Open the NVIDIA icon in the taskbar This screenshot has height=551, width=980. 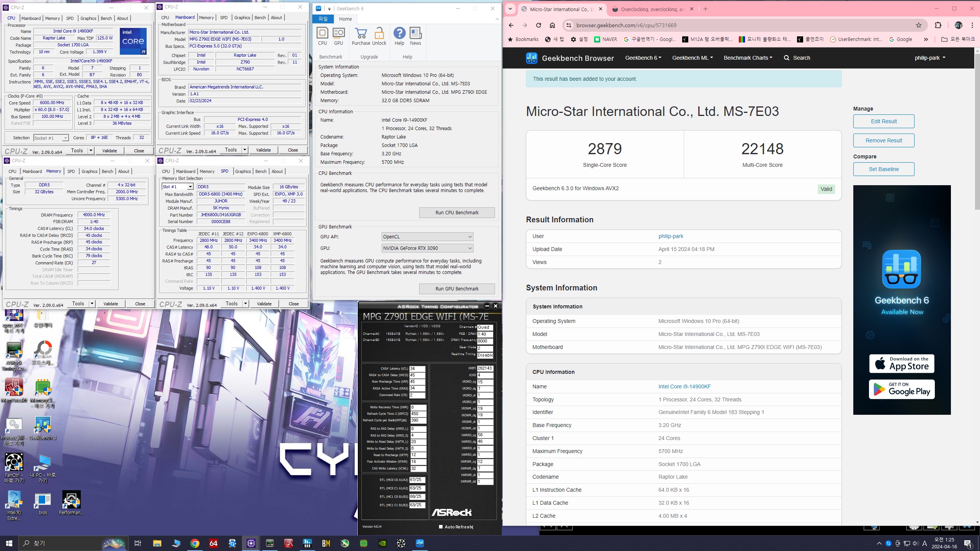pyautogui.click(x=382, y=543)
